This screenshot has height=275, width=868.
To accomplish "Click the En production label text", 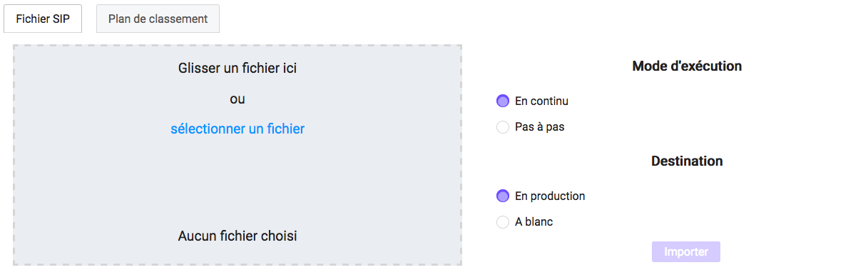I will tap(550, 196).
